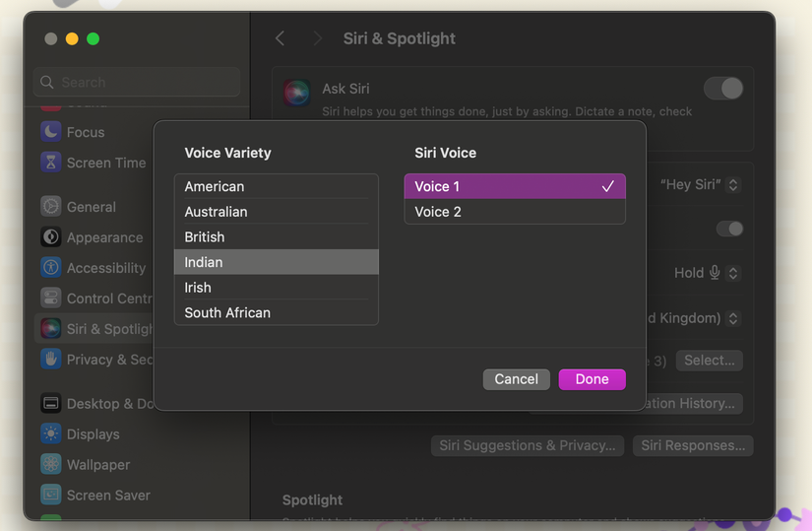
Task: Toggle the switch below Hey Siri
Action: 729,229
